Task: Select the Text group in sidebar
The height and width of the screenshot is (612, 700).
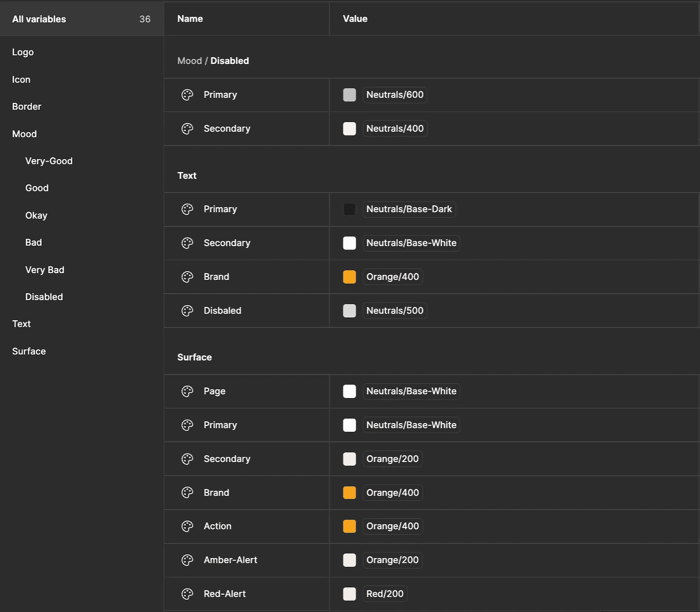Action: (22, 324)
